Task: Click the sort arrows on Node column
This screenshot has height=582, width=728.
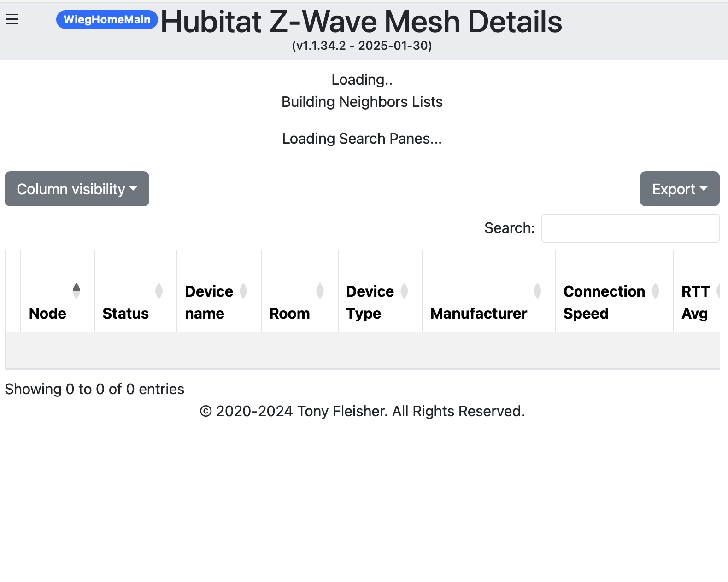Action: pos(76,291)
